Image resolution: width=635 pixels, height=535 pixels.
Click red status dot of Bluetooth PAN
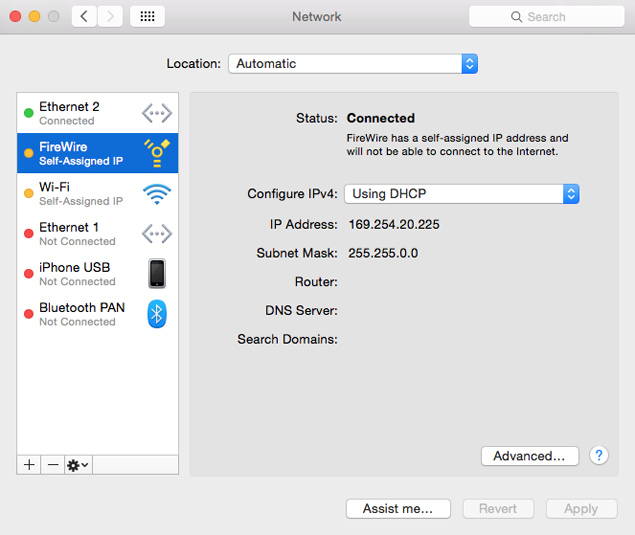click(x=28, y=314)
